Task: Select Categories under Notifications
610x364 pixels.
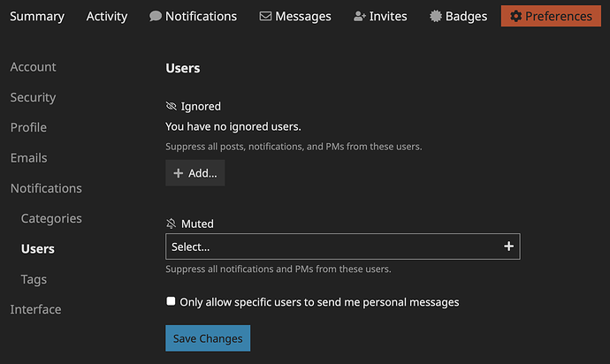Action: point(51,218)
